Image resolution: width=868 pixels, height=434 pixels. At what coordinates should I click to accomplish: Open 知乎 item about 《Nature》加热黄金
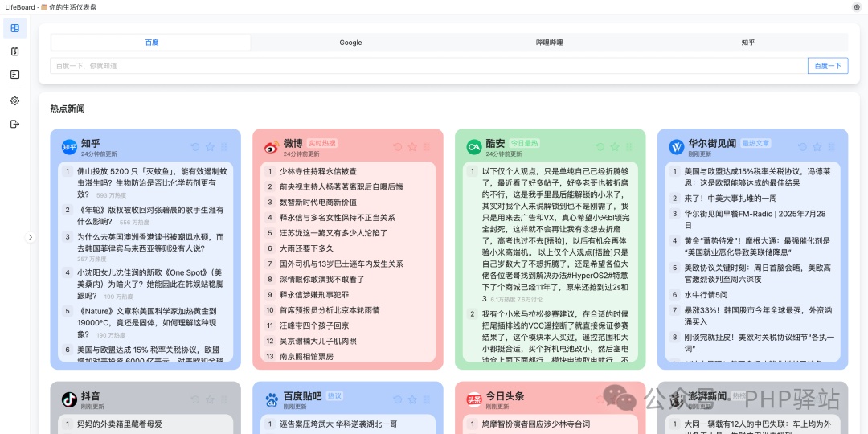coord(147,323)
